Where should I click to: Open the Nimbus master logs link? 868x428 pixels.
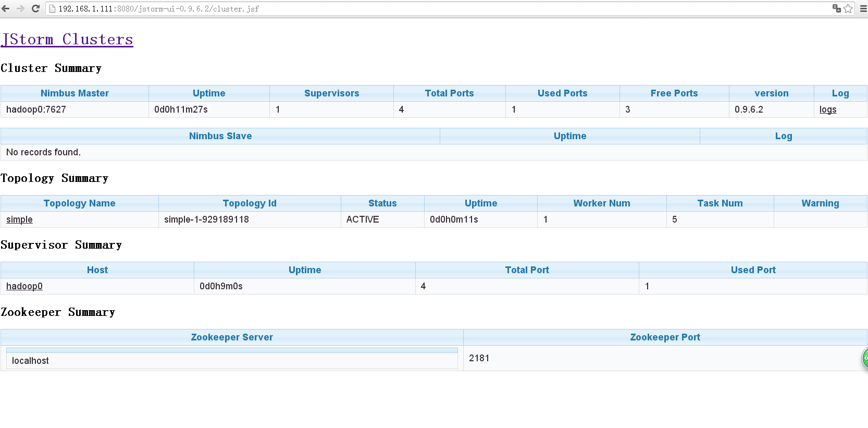[x=827, y=109]
